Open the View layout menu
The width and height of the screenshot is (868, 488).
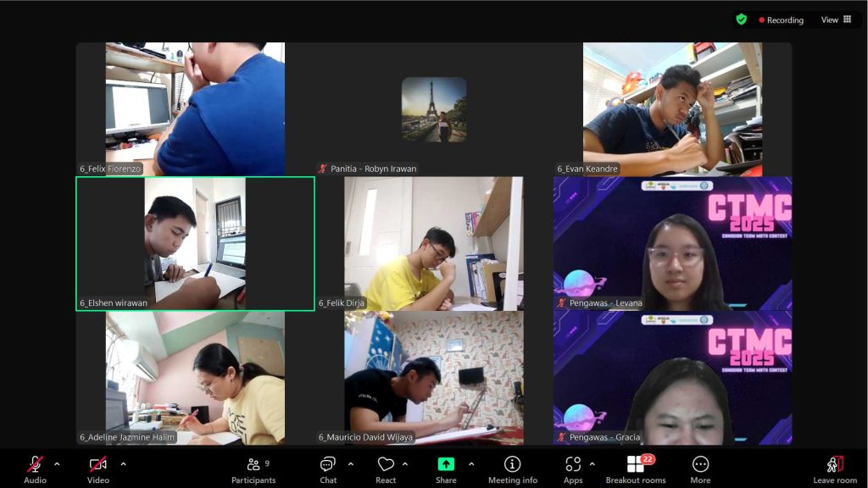click(x=836, y=19)
